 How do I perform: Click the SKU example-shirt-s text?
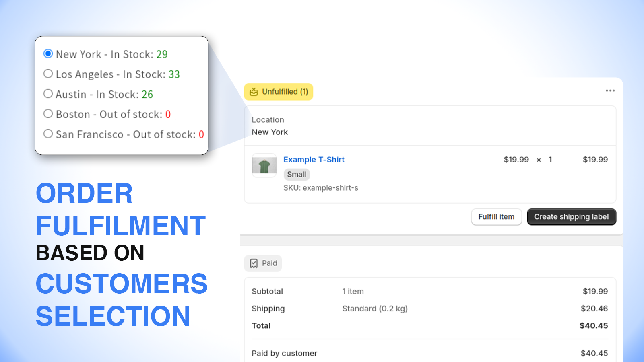click(321, 188)
